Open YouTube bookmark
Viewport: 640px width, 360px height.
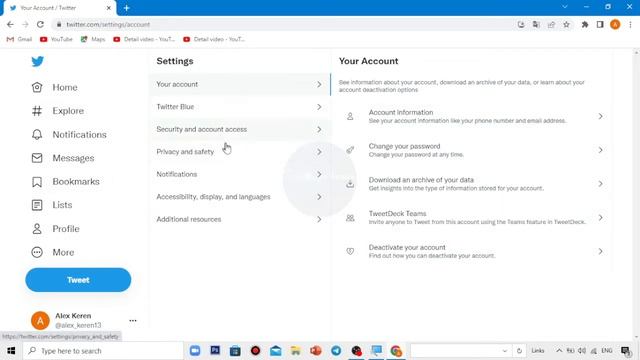[x=56, y=39]
